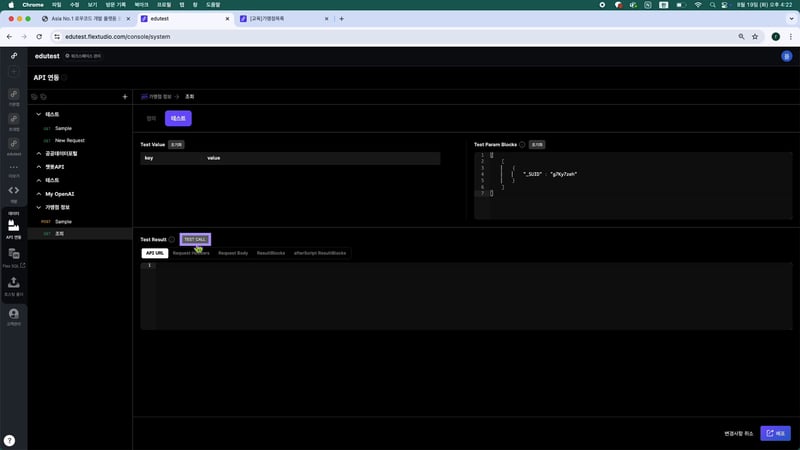
Task: Click the add new request plus icon
Action: 125,97
